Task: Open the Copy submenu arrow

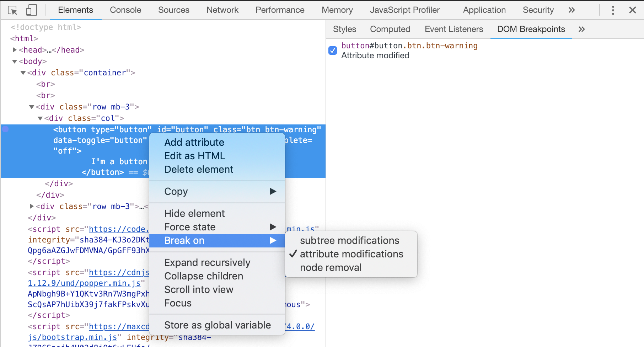Action: click(x=273, y=191)
